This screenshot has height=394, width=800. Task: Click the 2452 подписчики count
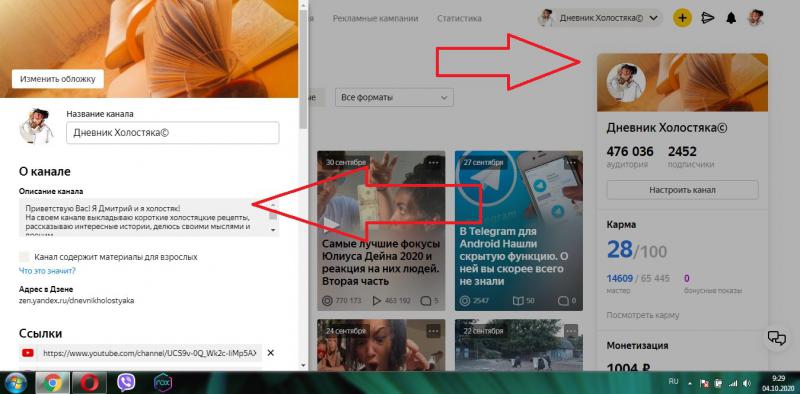pyautogui.click(x=682, y=152)
